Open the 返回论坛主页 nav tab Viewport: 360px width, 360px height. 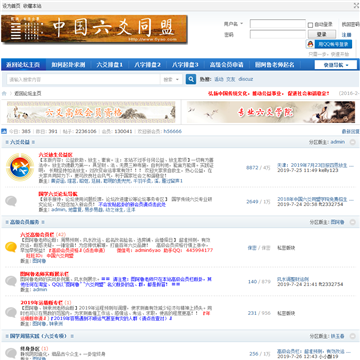[23, 65]
